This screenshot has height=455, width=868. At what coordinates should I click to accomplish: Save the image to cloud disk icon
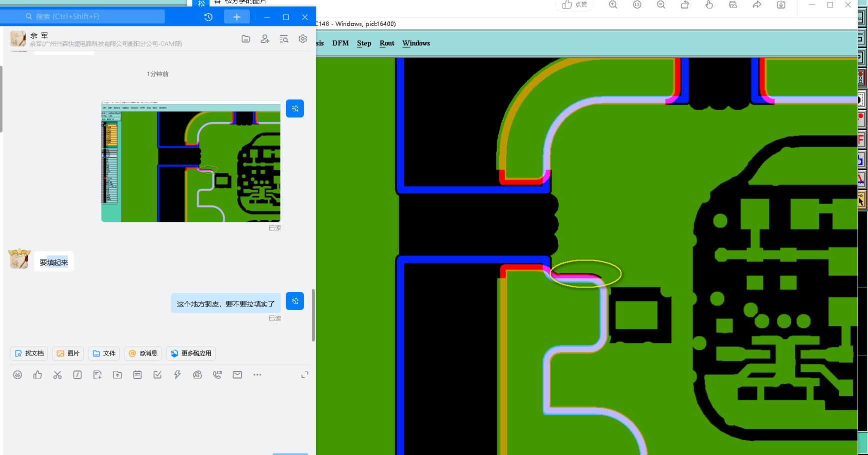tap(733, 5)
